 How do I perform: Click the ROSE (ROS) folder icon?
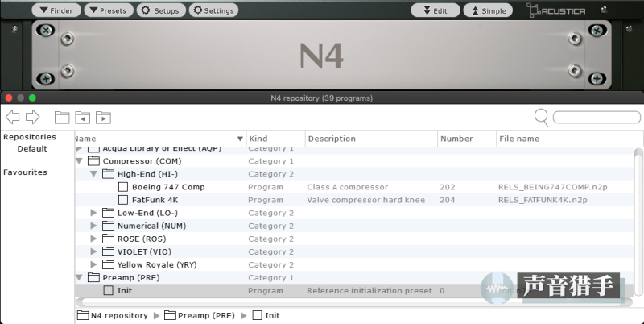click(x=108, y=239)
